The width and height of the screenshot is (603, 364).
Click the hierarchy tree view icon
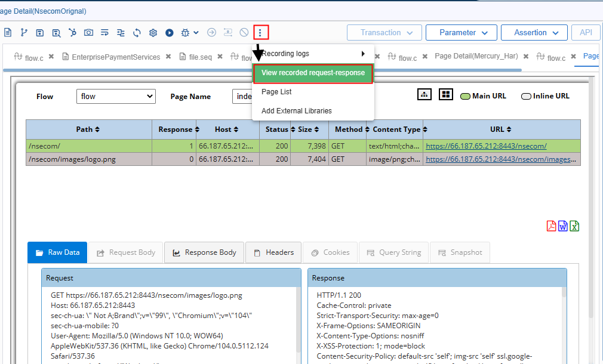[x=424, y=94]
